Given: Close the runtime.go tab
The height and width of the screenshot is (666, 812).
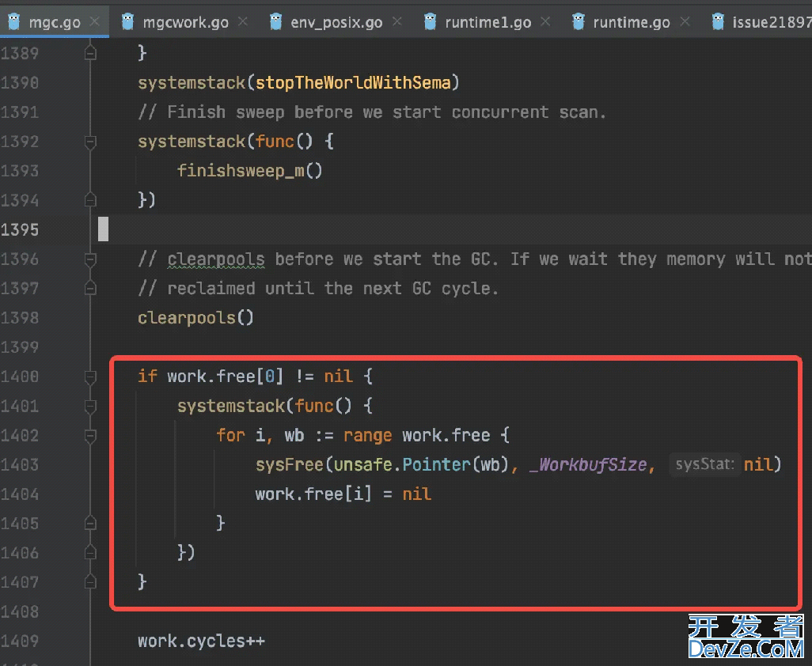Looking at the screenshot, I should (x=685, y=21).
